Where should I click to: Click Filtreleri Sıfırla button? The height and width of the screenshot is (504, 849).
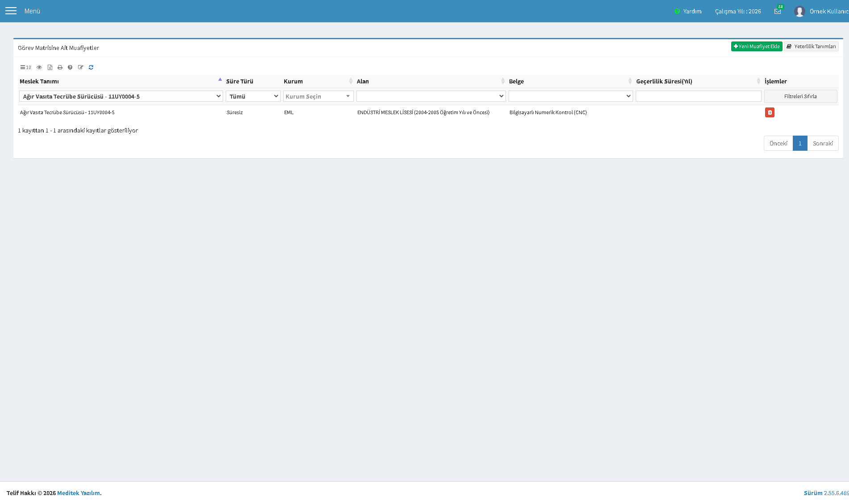coord(800,96)
